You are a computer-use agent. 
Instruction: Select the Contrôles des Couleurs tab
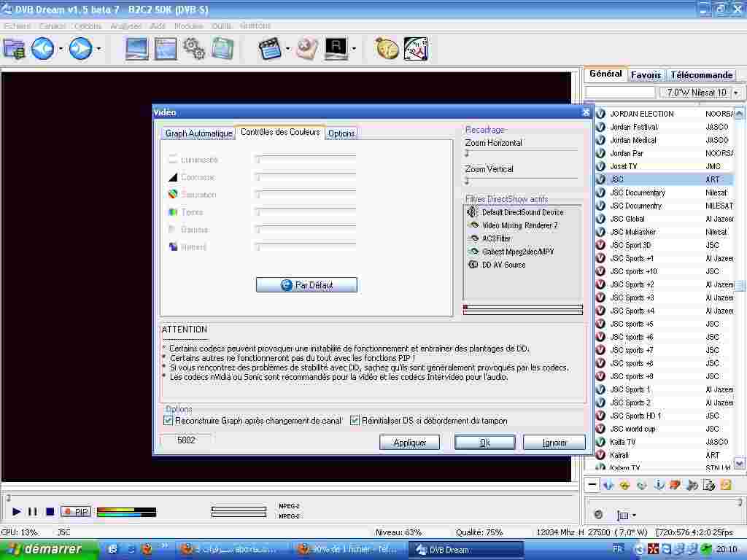[280, 132]
